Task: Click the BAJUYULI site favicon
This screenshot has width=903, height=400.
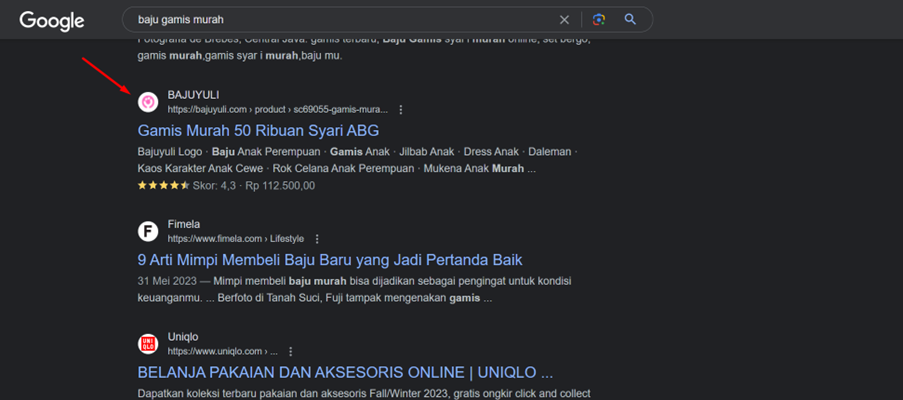Action: point(148,102)
